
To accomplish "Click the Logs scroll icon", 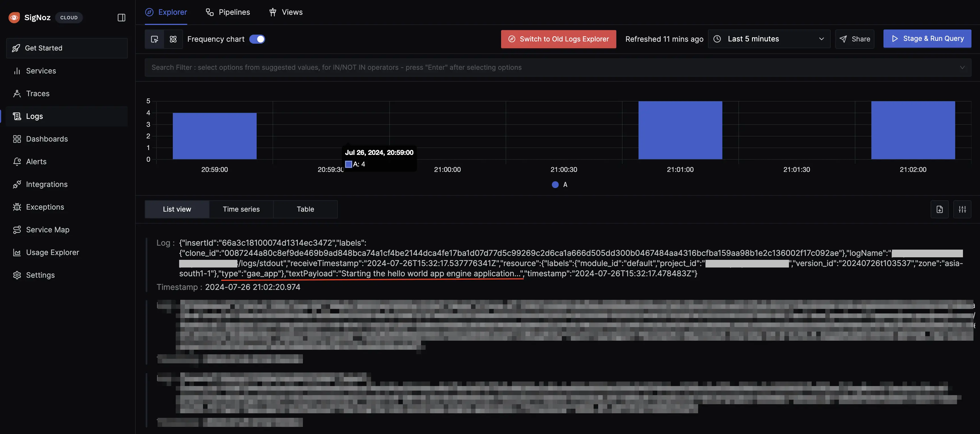I will [x=17, y=116].
